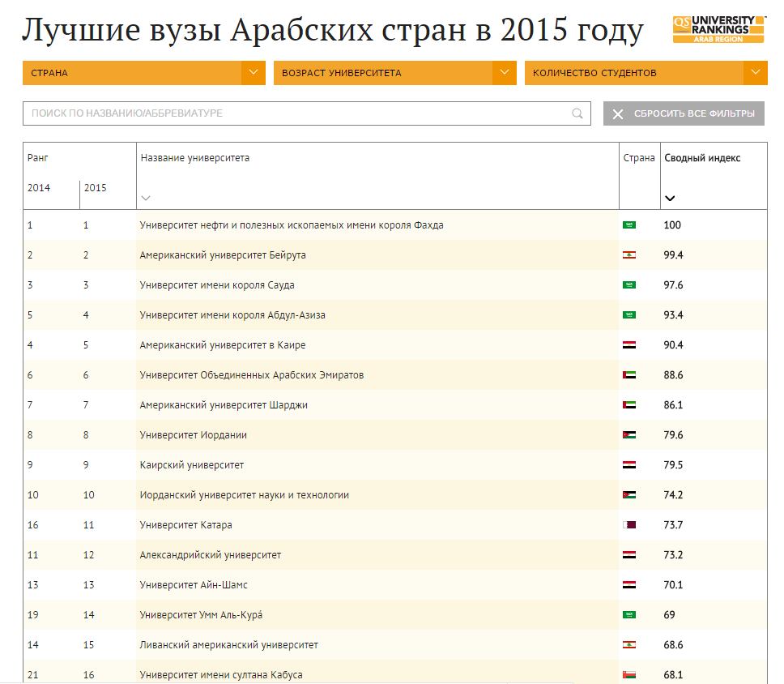Click index value 88.6
The width and height of the screenshot is (784, 684).
(673, 375)
